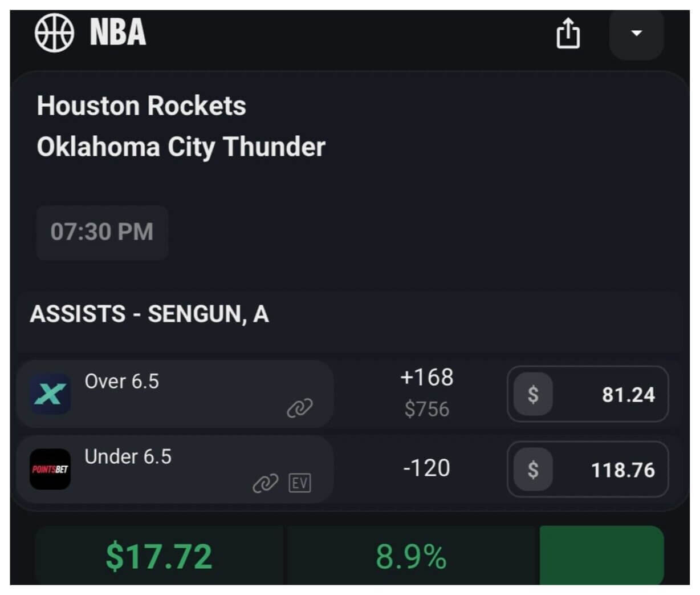This screenshot has width=700, height=595.
Task: Open the Over 6.5 bet link icon
Action: [x=299, y=408]
